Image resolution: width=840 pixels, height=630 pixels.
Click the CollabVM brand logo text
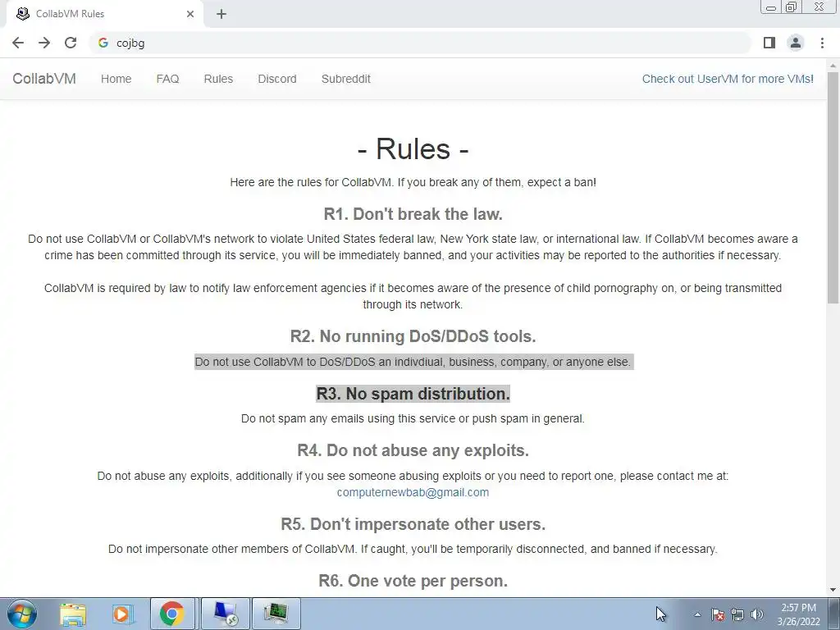tap(44, 79)
